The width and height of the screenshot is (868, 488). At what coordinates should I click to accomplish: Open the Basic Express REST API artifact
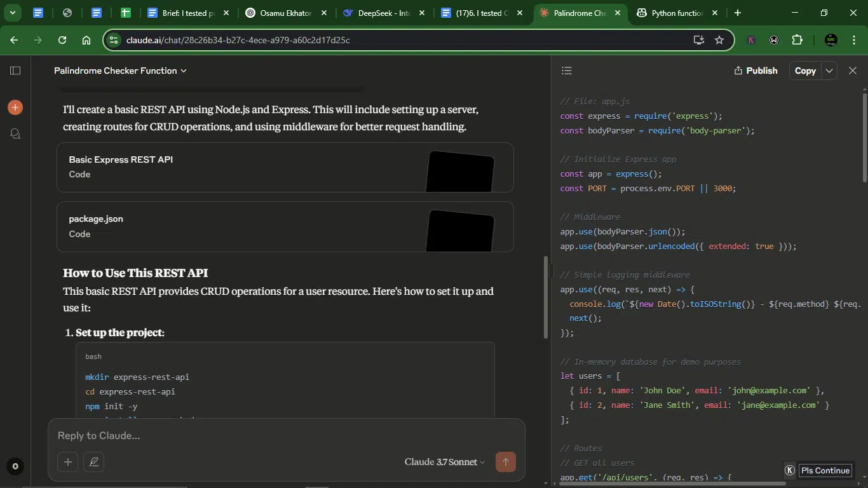(x=285, y=167)
